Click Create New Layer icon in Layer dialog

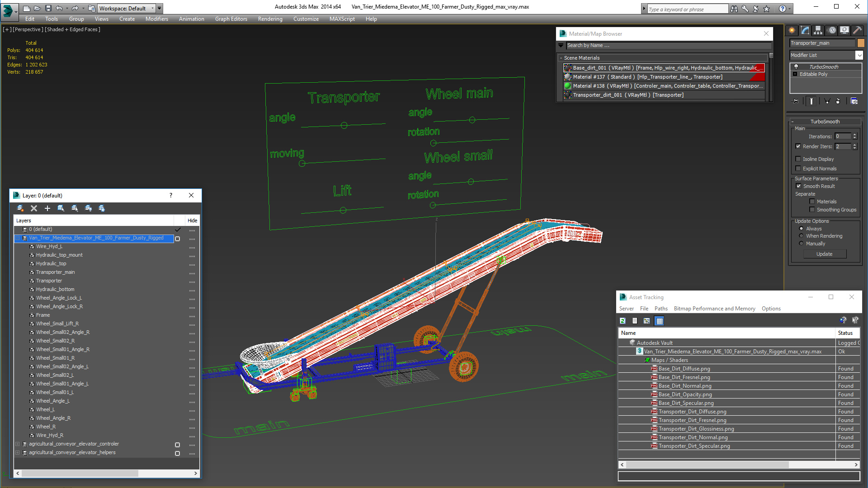[x=20, y=208]
